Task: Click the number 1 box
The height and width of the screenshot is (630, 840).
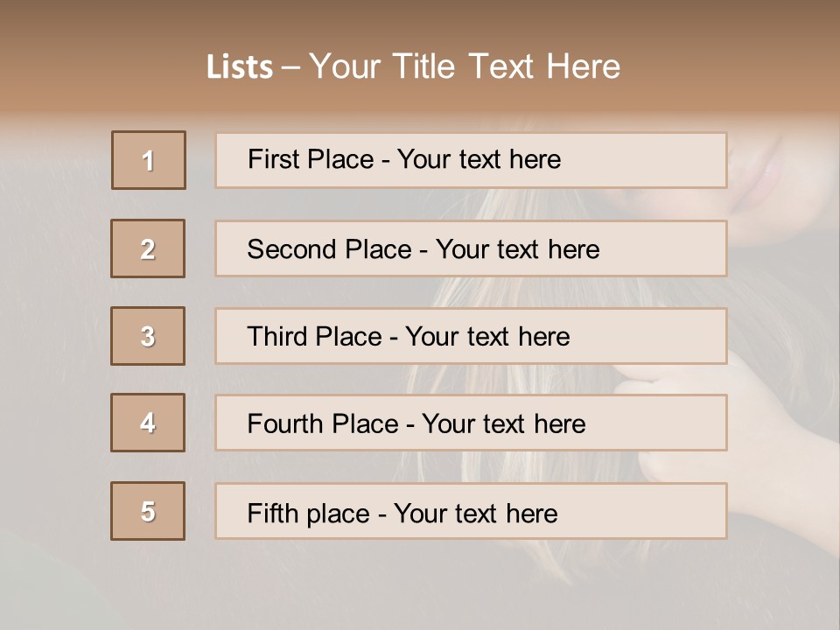Action: [x=149, y=160]
